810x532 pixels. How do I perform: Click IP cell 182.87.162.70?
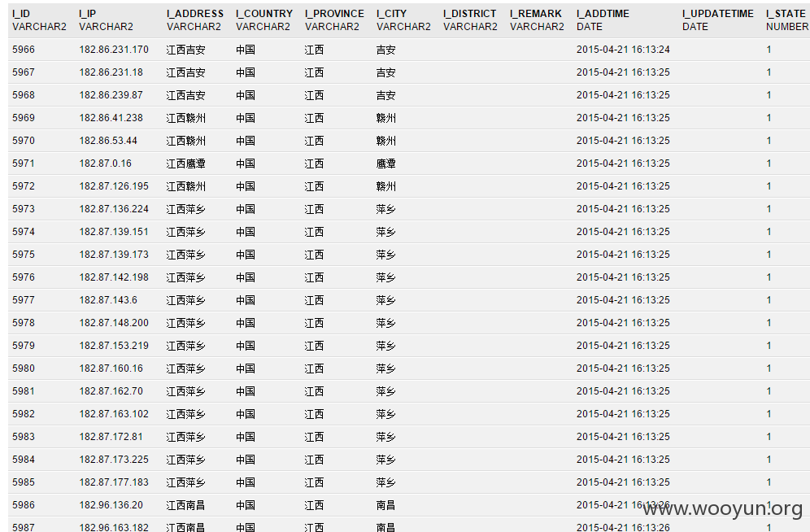point(111,391)
